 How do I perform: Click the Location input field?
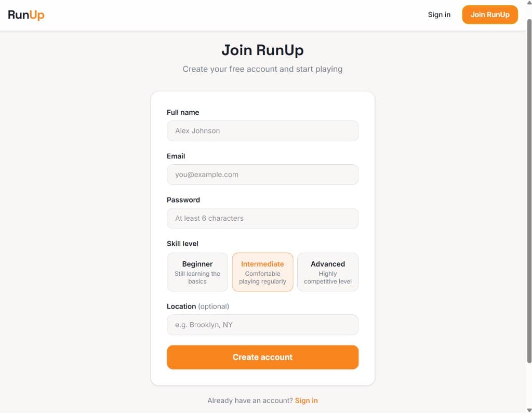tap(262, 325)
